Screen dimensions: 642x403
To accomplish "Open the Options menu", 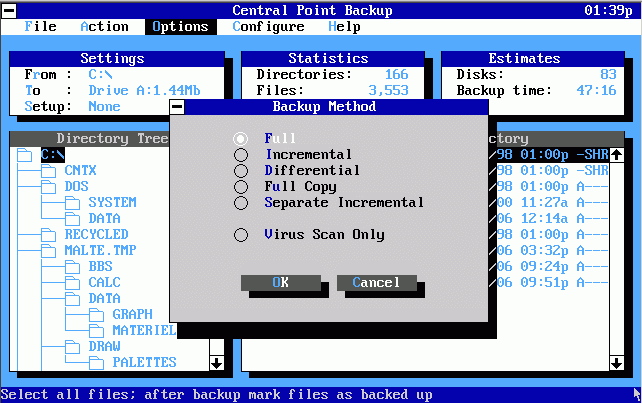I will (x=180, y=27).
